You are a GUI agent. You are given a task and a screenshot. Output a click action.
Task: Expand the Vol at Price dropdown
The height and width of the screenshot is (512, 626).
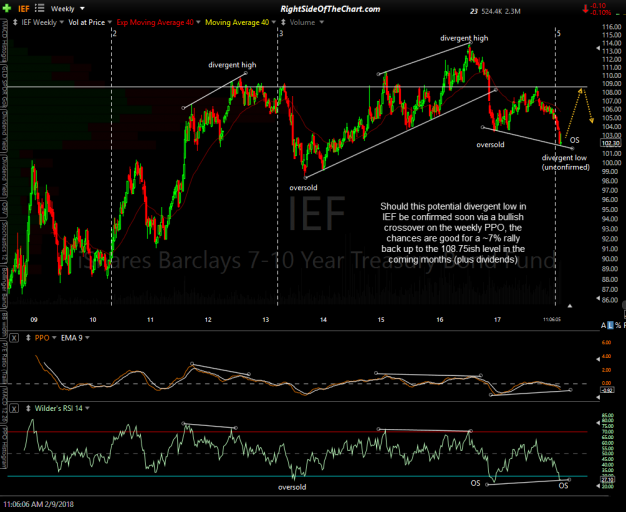coord(110,22)
